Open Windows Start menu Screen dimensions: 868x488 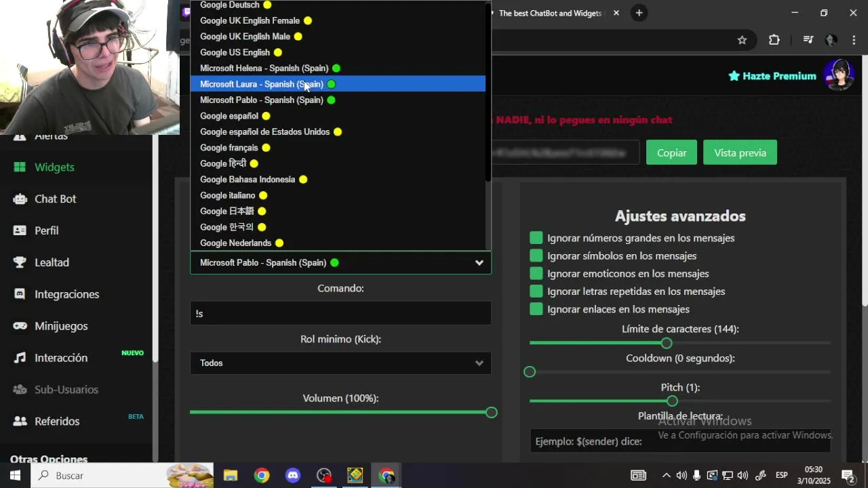click(x=15, y=476)
